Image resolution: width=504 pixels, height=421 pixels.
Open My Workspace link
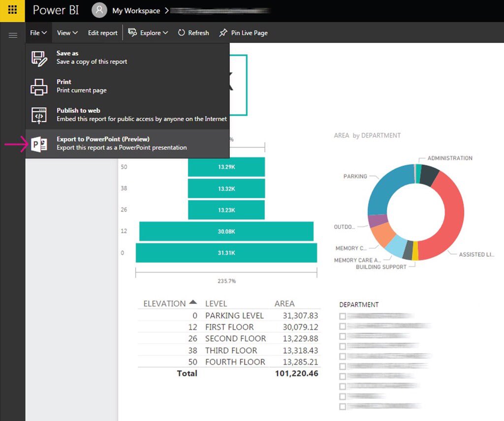point(136,11)
